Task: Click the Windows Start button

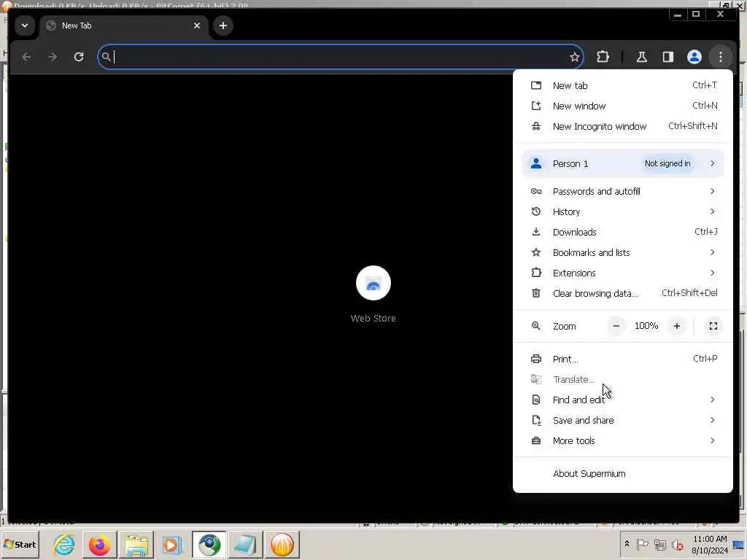Action: click(x=20, y=545)
